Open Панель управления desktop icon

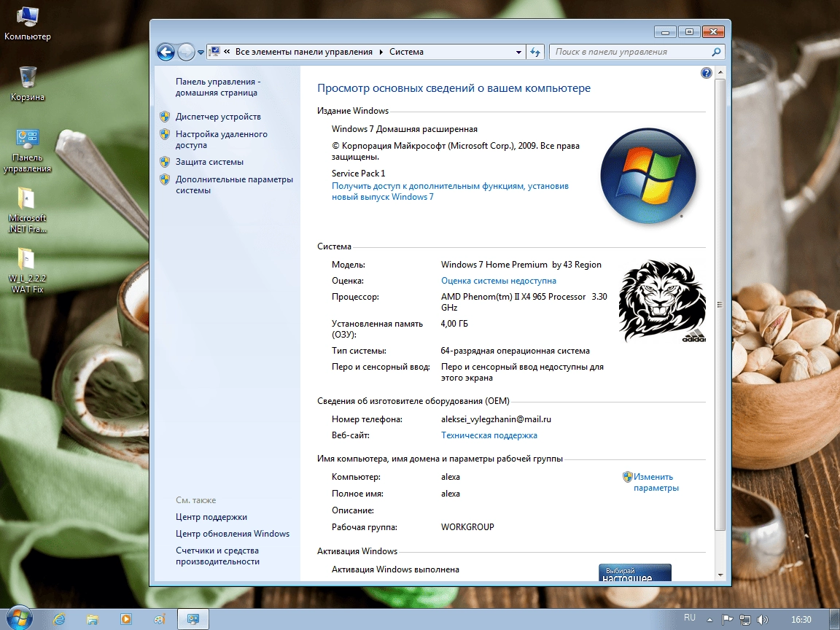point(27,150)
